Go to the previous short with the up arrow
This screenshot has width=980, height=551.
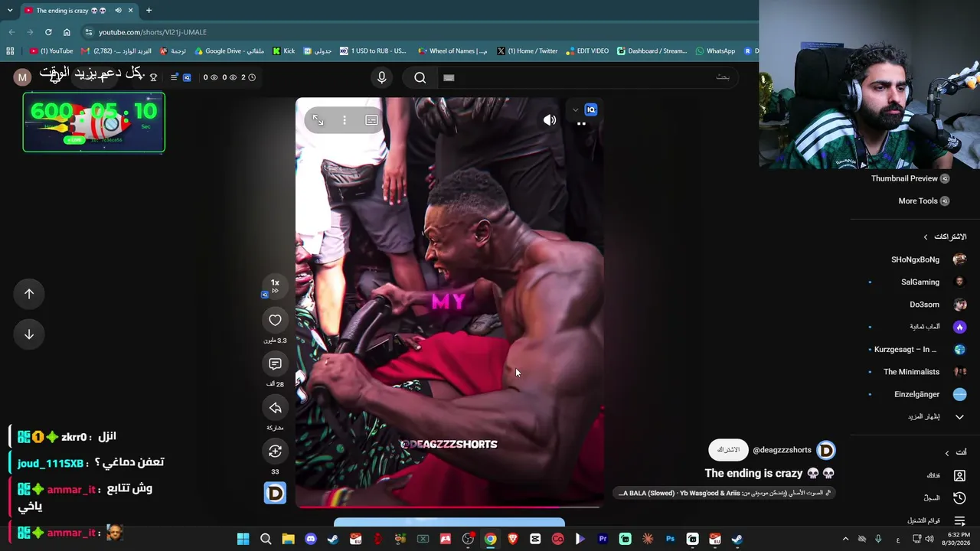[x=29, y=294]
